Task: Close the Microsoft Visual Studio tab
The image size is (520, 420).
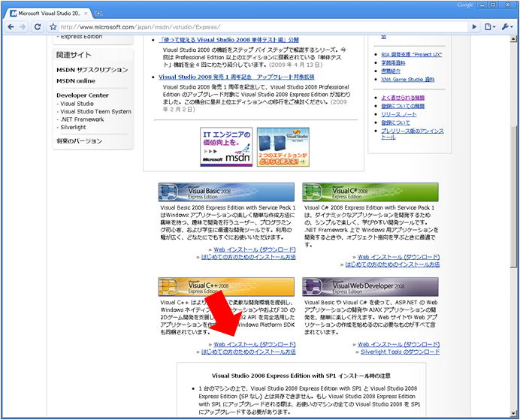Action: pos(86,14)
